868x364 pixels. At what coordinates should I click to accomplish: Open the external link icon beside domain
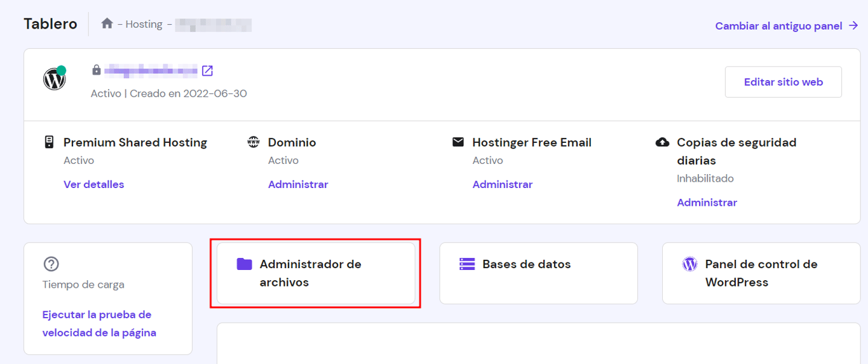[207, 71]
